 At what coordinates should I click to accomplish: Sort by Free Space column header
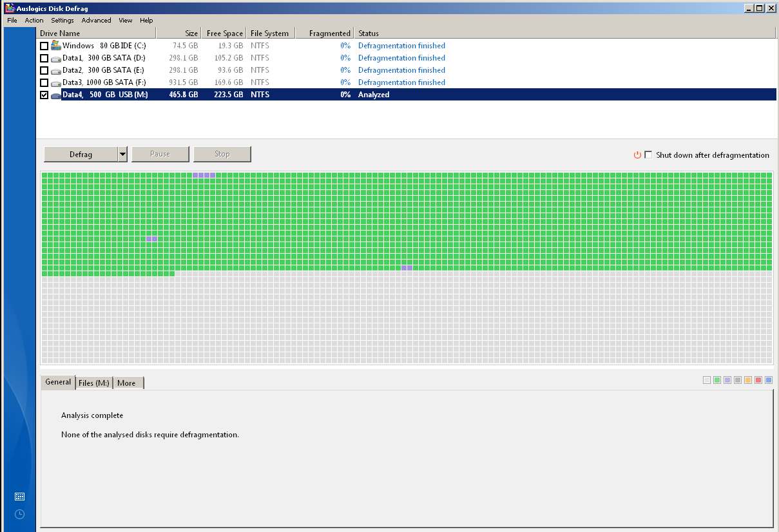click(x=224, y=33)
